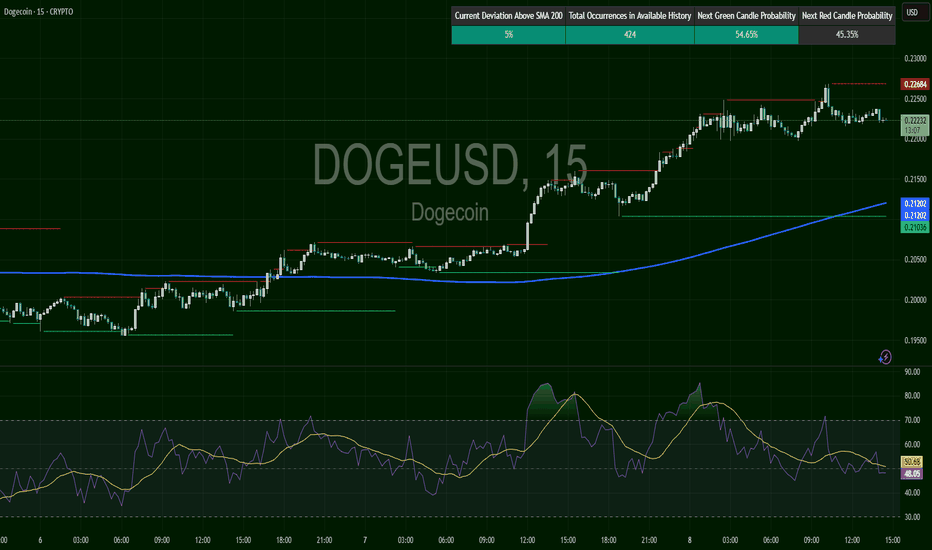This screenshot has height=550, width=932.
Task: Select 'Next Red Candle Probability' header
Action: coord(847,15)
